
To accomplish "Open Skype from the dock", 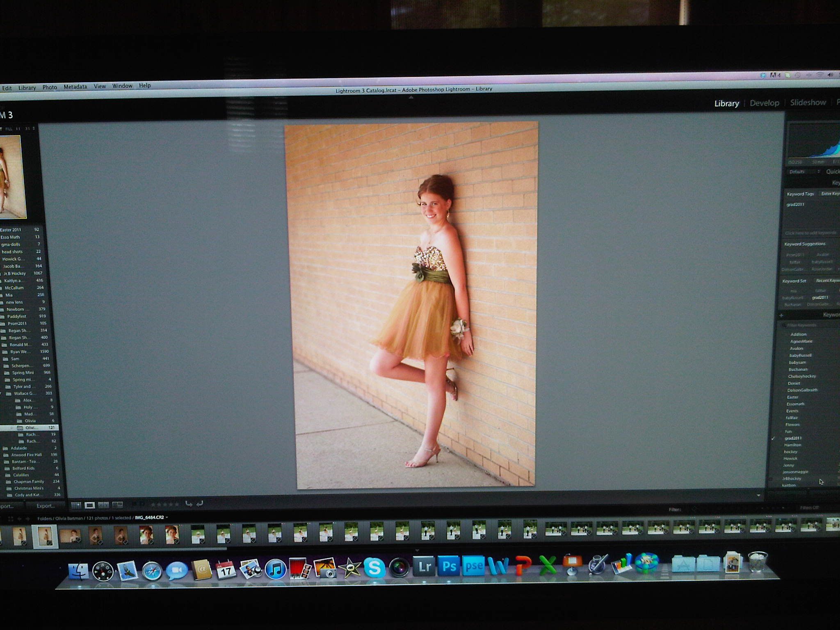I will (x=374, y=568).
